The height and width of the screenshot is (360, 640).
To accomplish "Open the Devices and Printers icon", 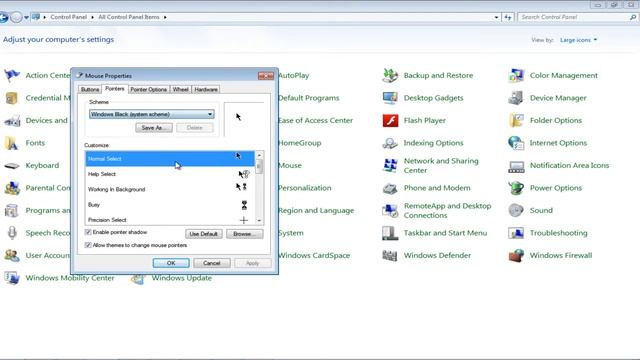I will click(12, 120).
